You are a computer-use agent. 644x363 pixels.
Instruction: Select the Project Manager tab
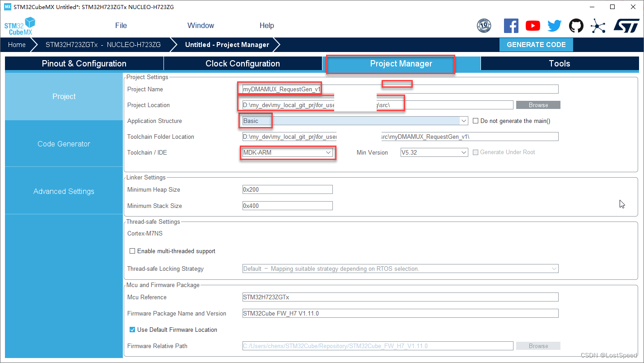401,64
